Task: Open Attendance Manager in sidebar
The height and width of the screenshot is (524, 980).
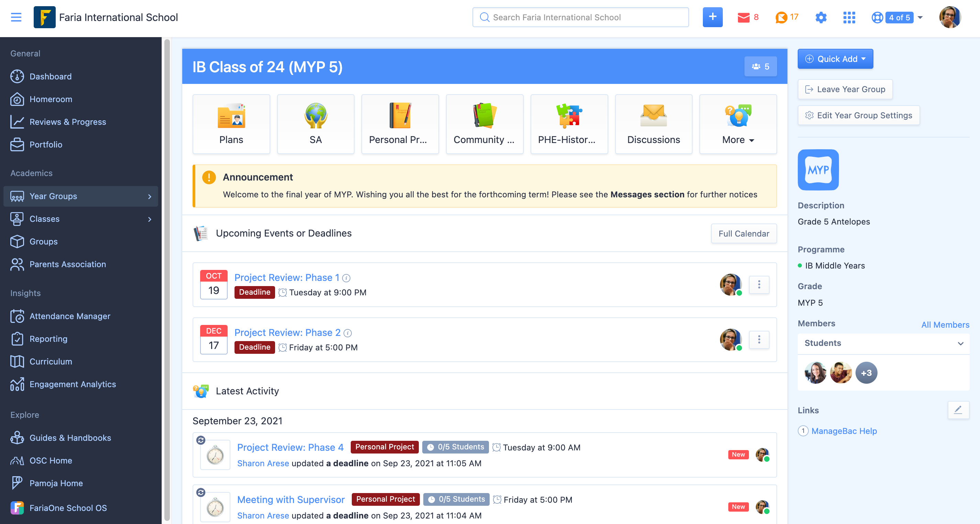Action: pyautogui.click(x=69, y=316)
